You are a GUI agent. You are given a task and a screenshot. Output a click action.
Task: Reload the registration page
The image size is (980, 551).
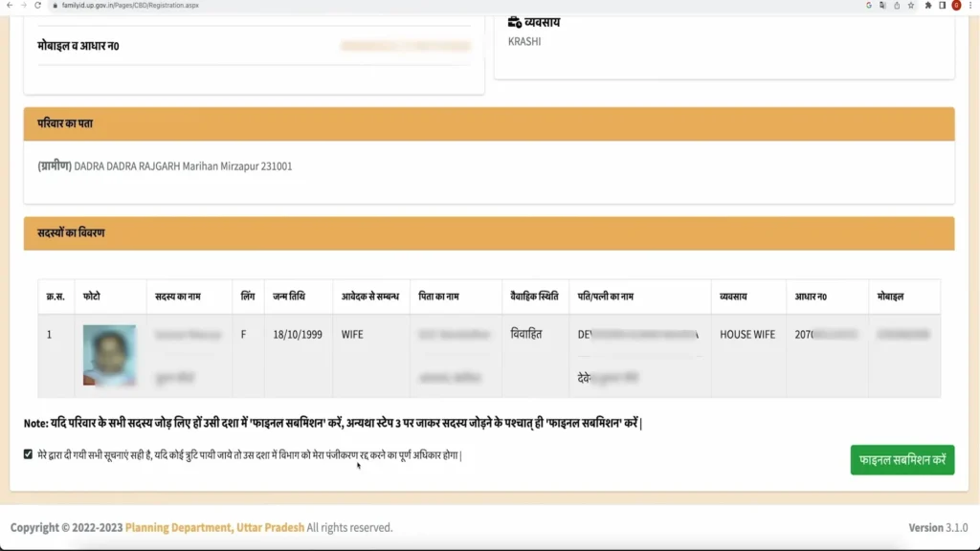pos(37,5)
